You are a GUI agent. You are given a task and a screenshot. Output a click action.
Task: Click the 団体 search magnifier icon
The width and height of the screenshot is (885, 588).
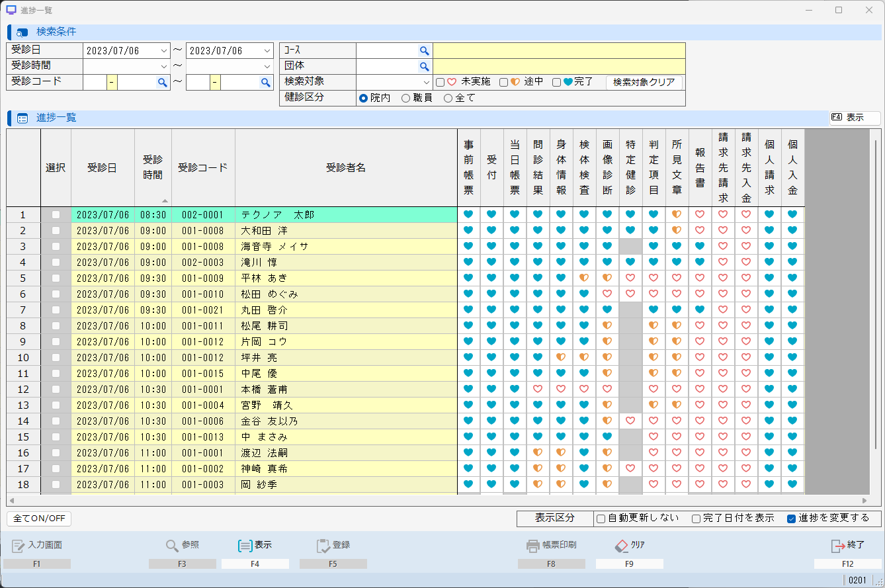tap(424, 66)
